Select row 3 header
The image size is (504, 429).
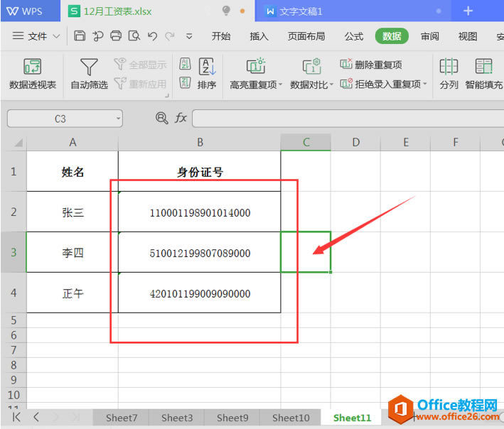(14, 252)
